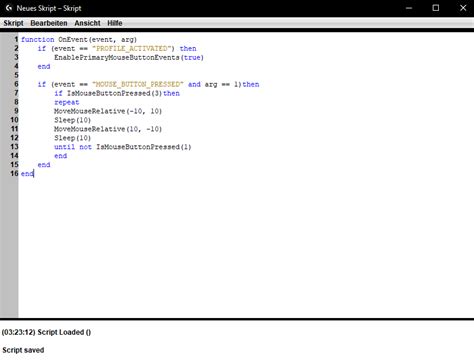Click the Logitech logo icon in title bar
474x361 pixels.
pos(9,8)
